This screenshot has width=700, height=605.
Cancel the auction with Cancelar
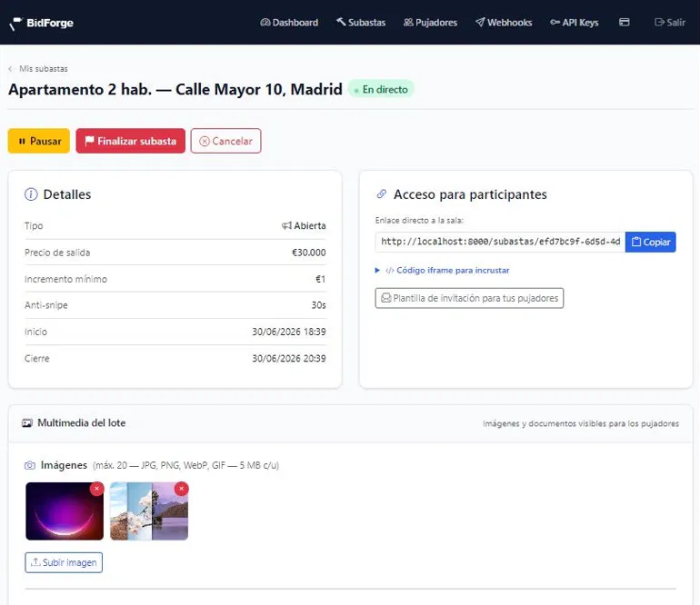pyautogui.click(x=225, y=141)
